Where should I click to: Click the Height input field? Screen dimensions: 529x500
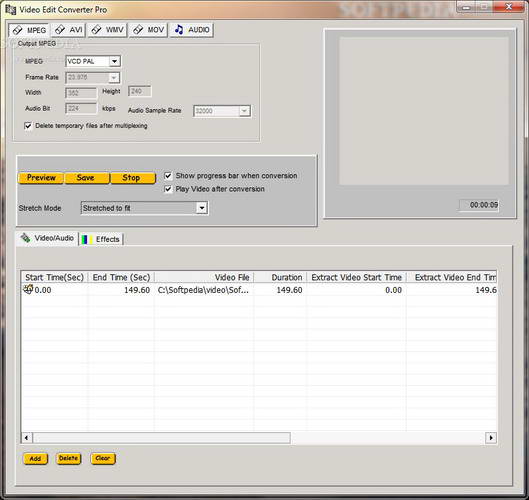tap(140, 91)
